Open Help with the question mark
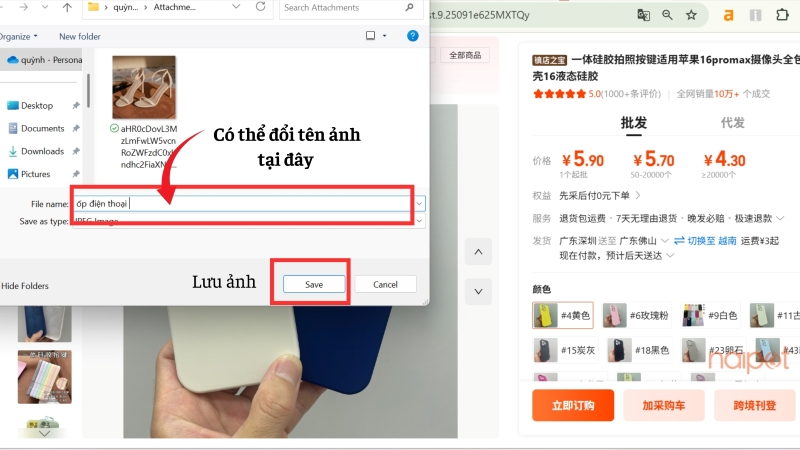The width and height of the screenshot is (800, 450). coord(413,36)
